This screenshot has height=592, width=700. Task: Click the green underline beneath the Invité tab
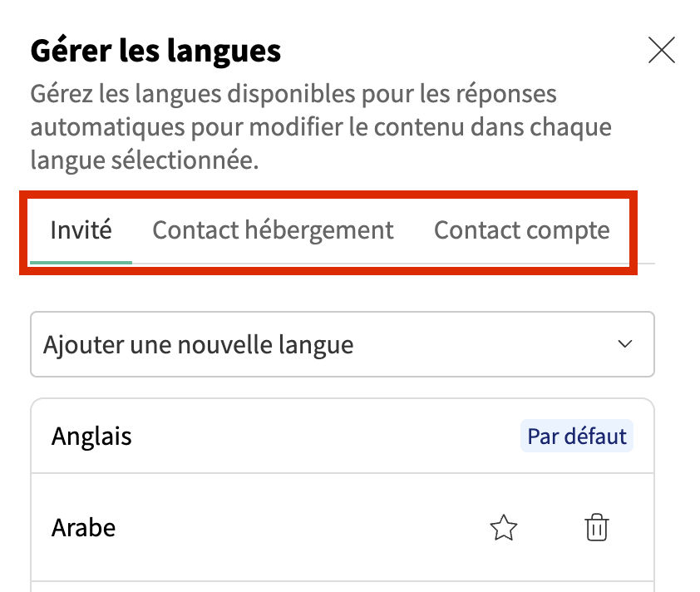[x=81, y=262]
